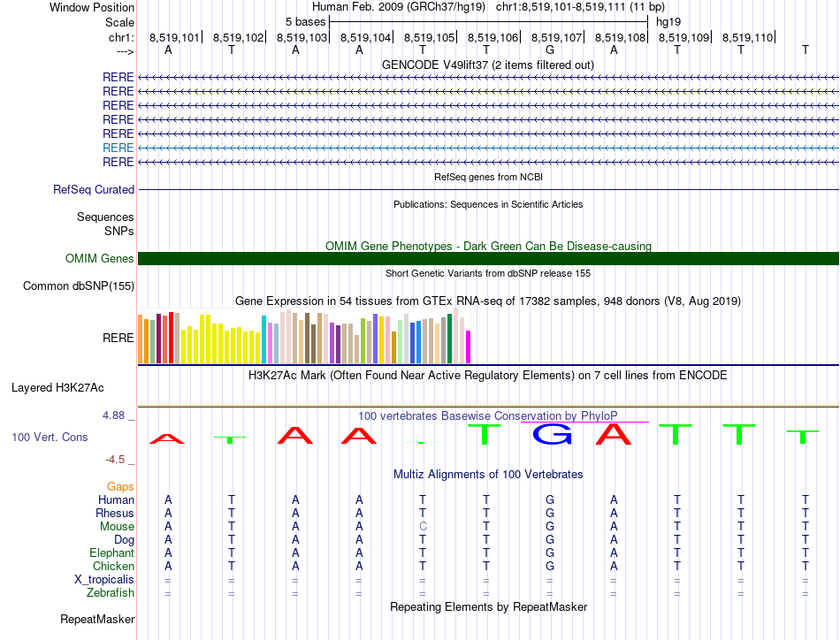Screen dimensions: 840x640
Task: Click the strand direction arrow '--->'
Action: [126, 51]
